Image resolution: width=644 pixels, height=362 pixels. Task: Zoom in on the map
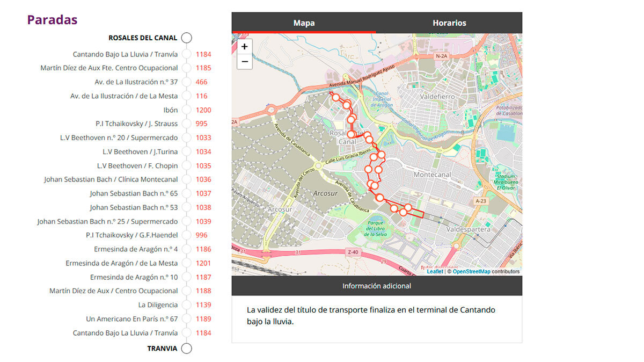(x=244, y=47)
